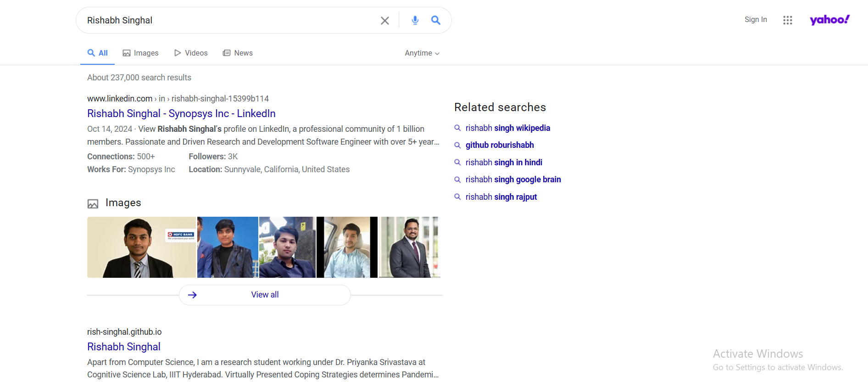This screenshot has height=382, width=868.
Task: Switch to the Images tab
Action: coord(140,53)
